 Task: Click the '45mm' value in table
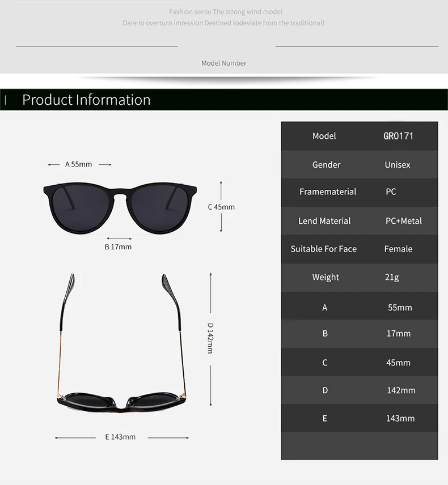398,363
